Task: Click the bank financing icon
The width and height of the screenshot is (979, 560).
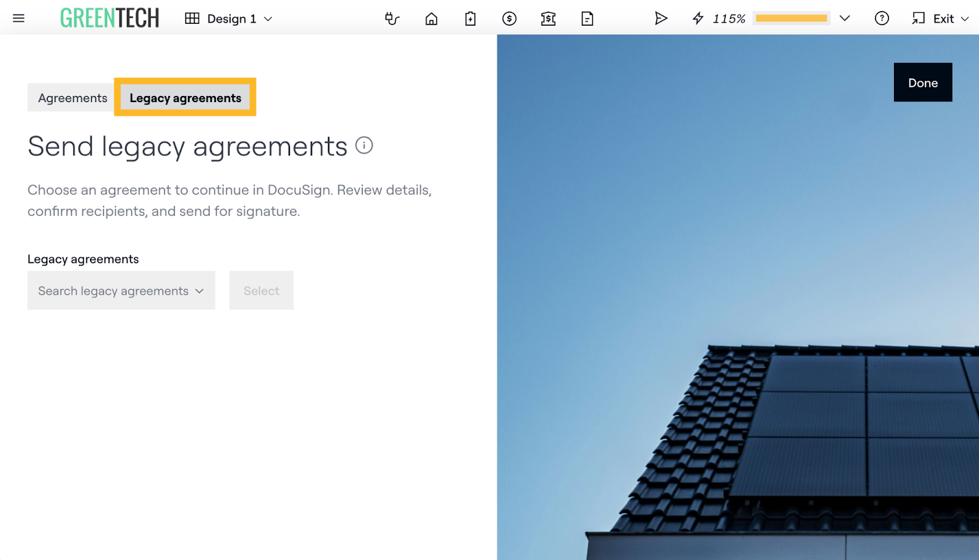Action: coord(548,19)
